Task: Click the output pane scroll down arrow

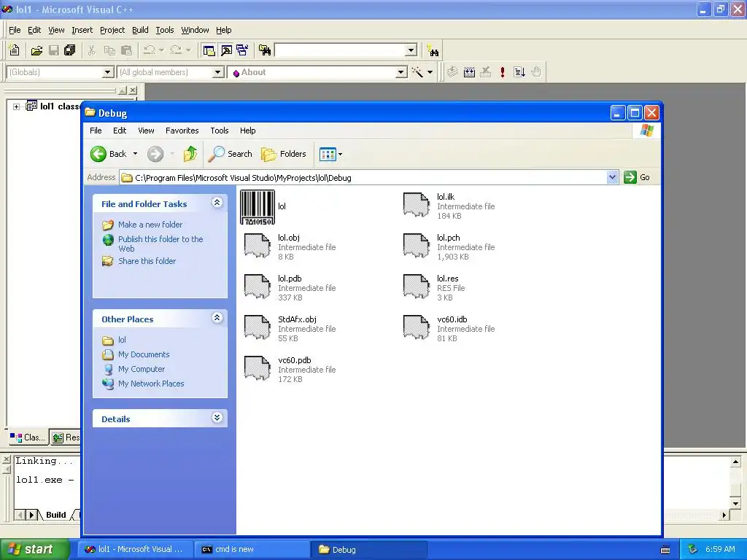Action: pos(735,503)
